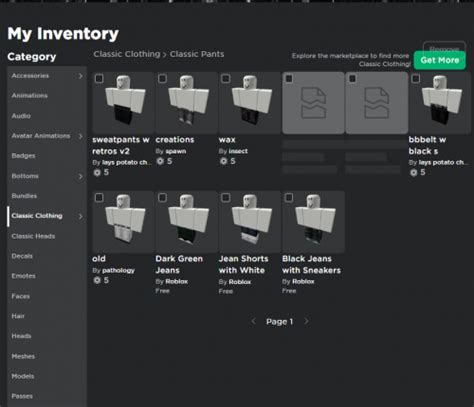Open creator spawn's profile link

pyautogui.click(x=176, y=151)
